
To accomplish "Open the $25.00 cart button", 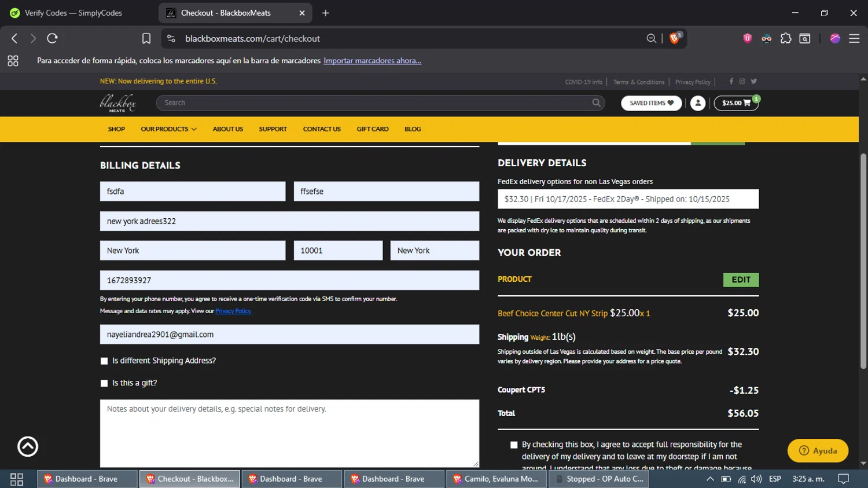I will point(736,103).
